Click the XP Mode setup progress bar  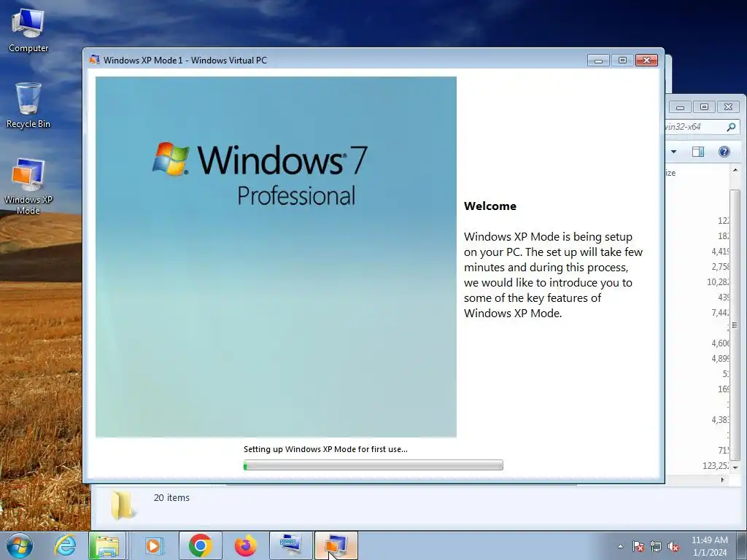click(373, 465)
